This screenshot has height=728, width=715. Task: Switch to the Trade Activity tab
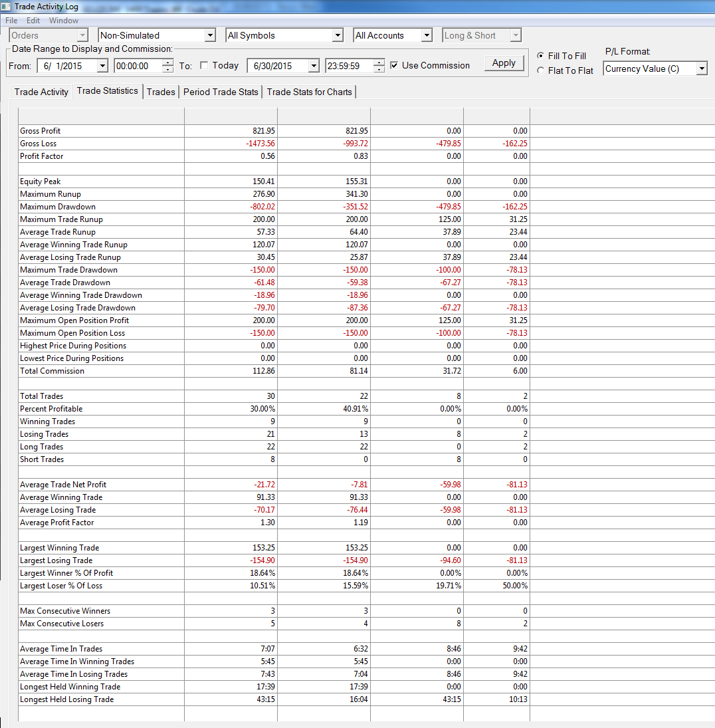[41, 92]
